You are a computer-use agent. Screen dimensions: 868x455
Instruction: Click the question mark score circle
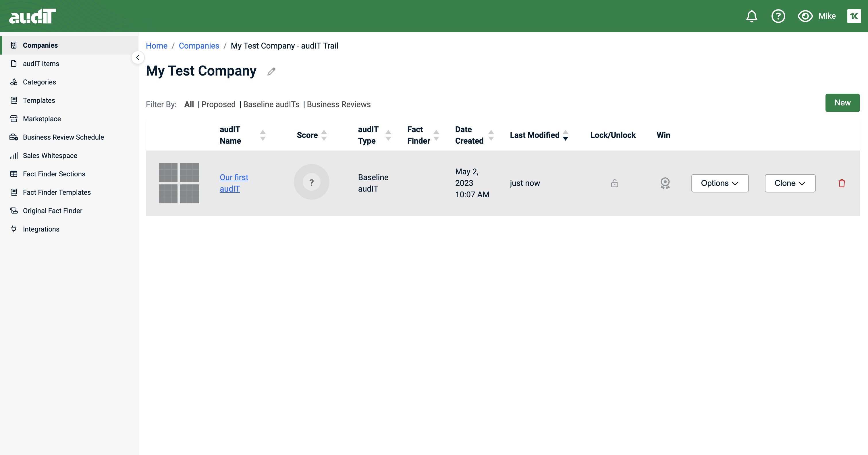311,182
